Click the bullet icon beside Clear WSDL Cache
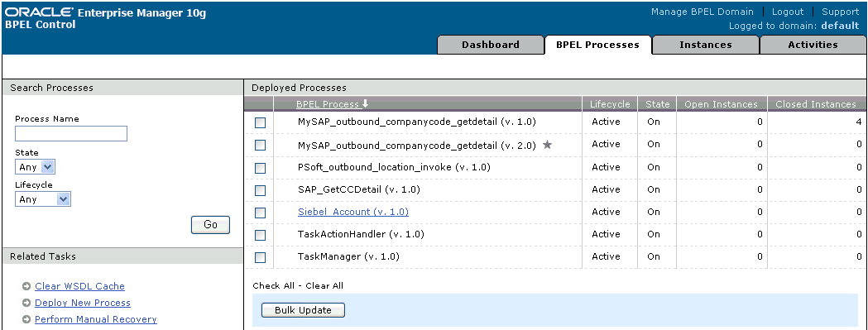The width and height of the screenshot is (868, 330). click(x=26, y=286)
